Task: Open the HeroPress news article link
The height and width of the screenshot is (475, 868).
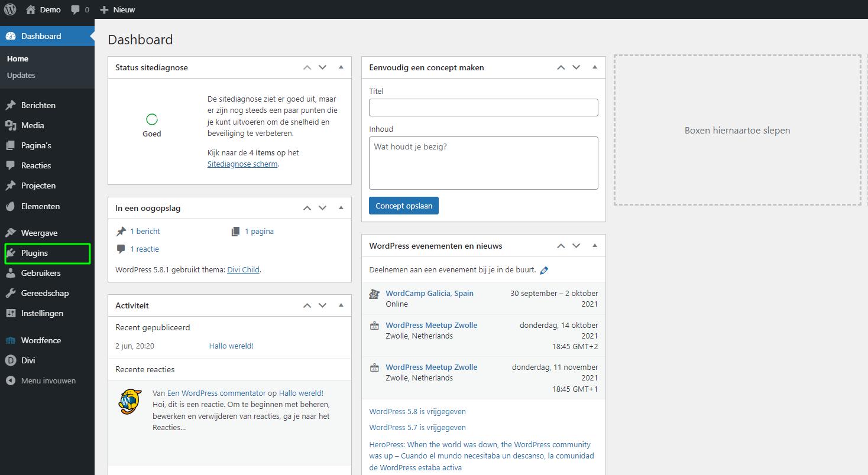Action: coord(481,456)
